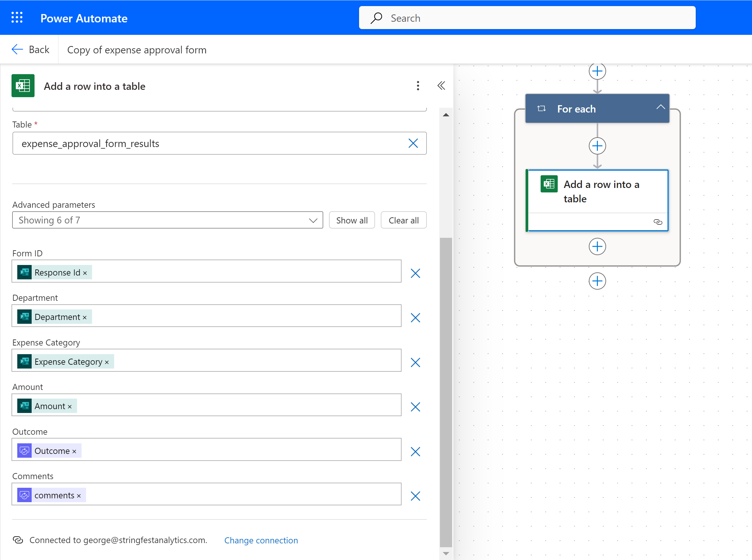The height and width of the screenshot is (560, 752).
Task: Remove the Outcome parameter row
Action: tap(415, 452)
